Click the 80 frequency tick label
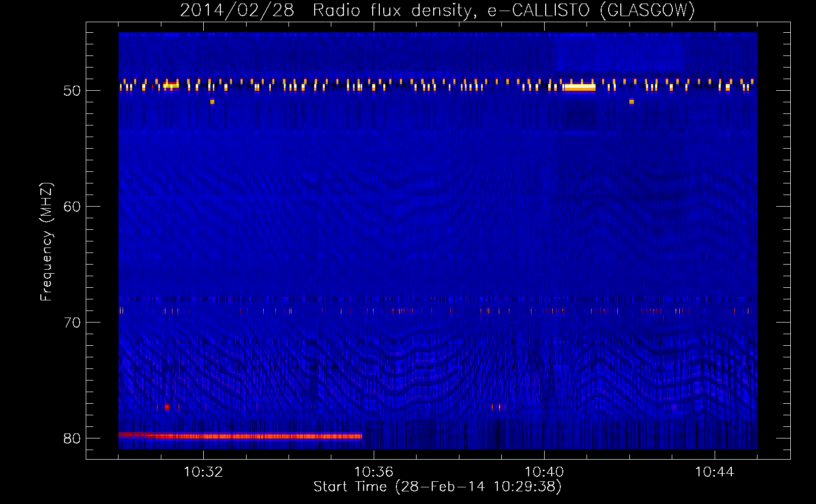The image size is (816, 504). click(73, 438)
